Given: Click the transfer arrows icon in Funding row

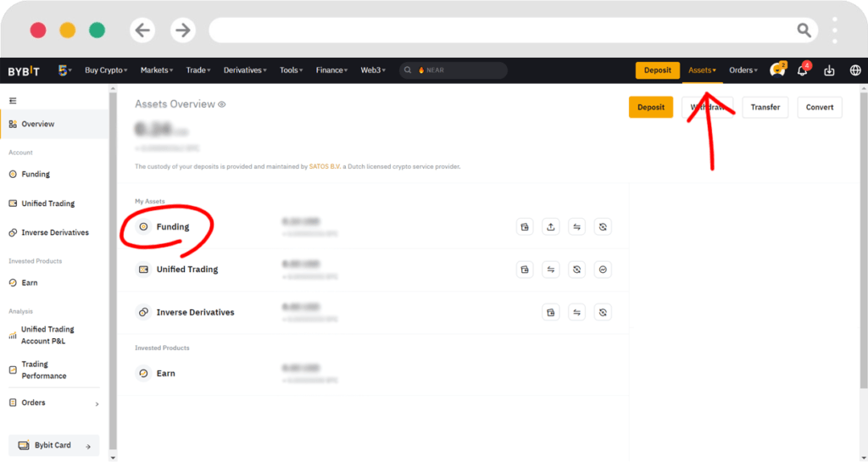Looking at the screenshot, I should 576,227.
